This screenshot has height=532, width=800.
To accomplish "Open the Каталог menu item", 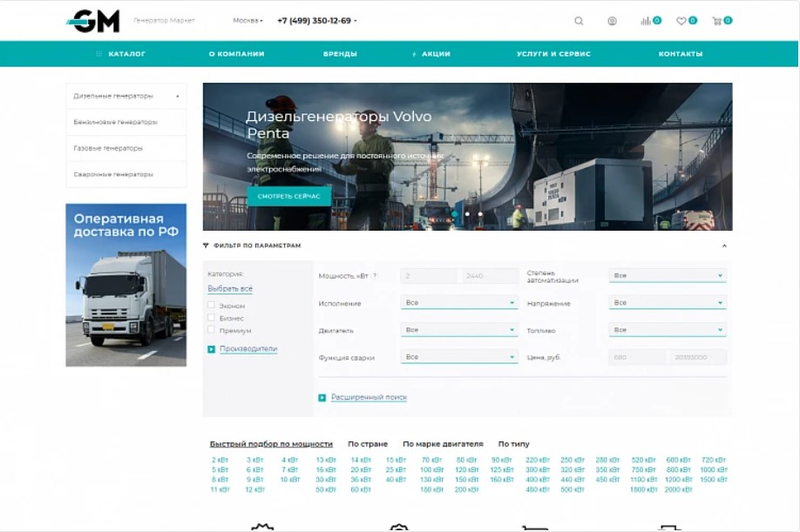I will point(126,53).
